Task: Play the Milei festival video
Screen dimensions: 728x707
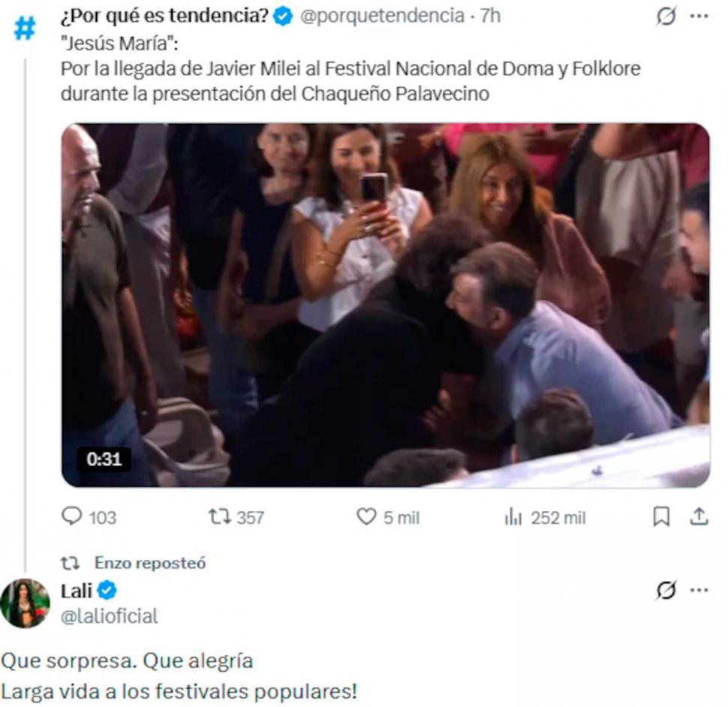Action: 385,305
